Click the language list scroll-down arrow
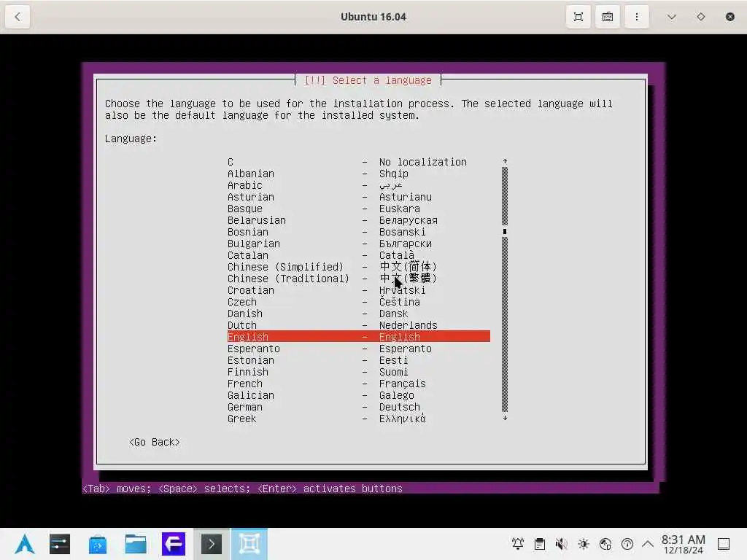The image size is (747, 560). tap(505, 418)
